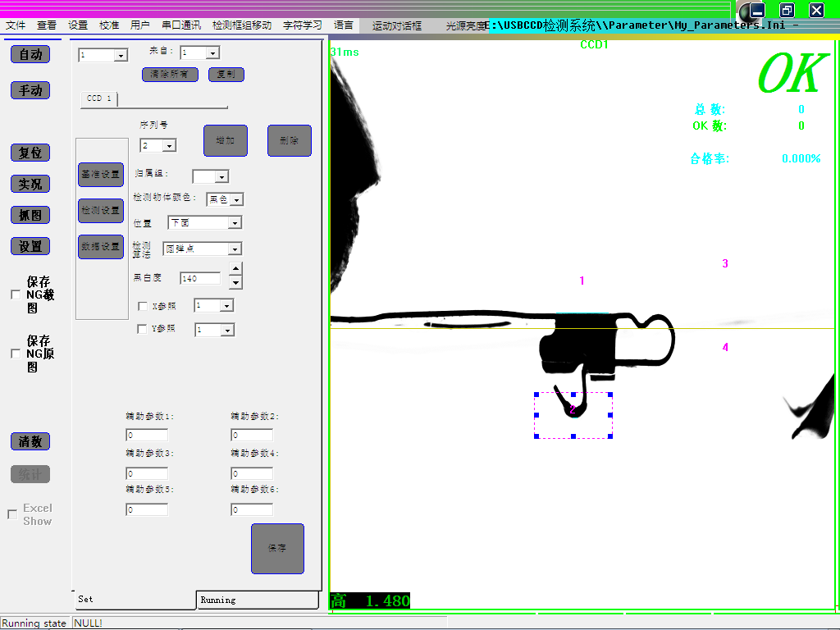Open the 检测物体颜色 color dropdown
The height and width of the screenshot is (630, 840).
(x=236, y=199)
